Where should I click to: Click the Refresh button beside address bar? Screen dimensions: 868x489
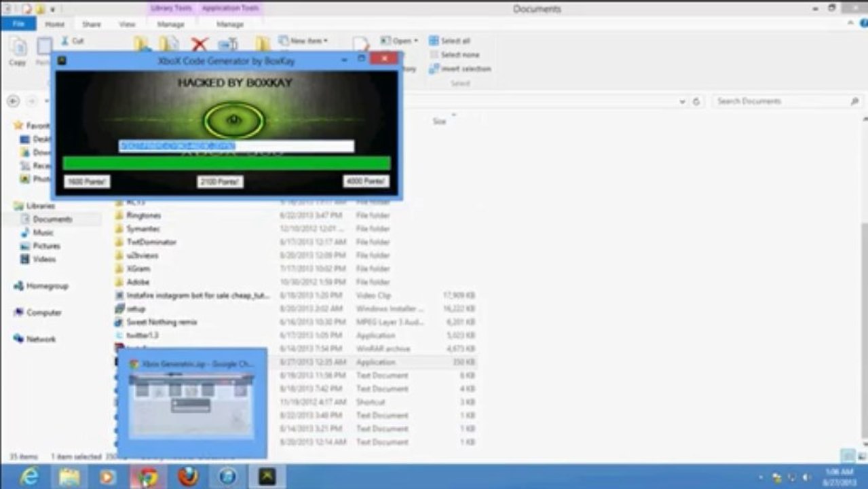click(696, 101)
